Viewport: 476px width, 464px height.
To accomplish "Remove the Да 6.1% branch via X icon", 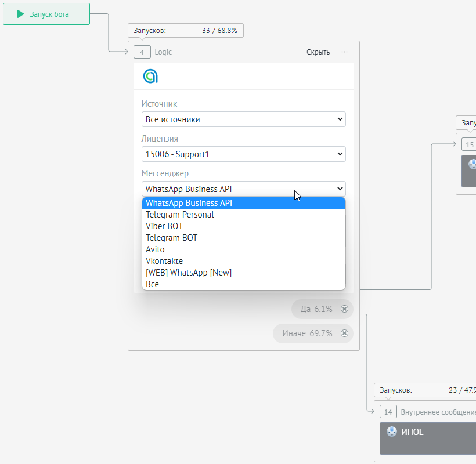I will tap(344, 309).
